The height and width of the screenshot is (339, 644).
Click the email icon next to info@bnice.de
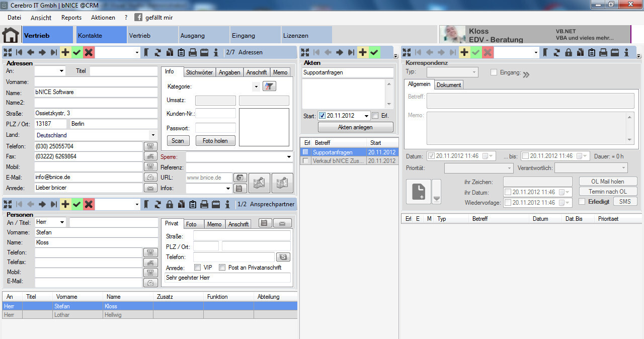point(150,177)
